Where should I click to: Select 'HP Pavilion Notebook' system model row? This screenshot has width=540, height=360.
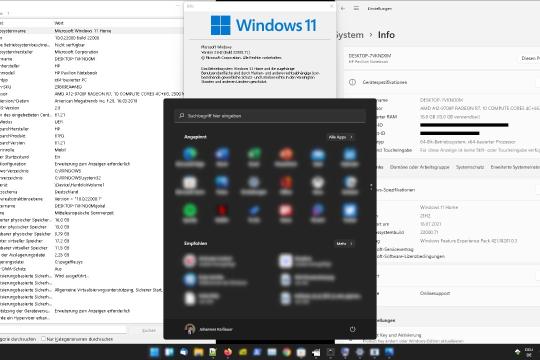(x=76, y=73)
